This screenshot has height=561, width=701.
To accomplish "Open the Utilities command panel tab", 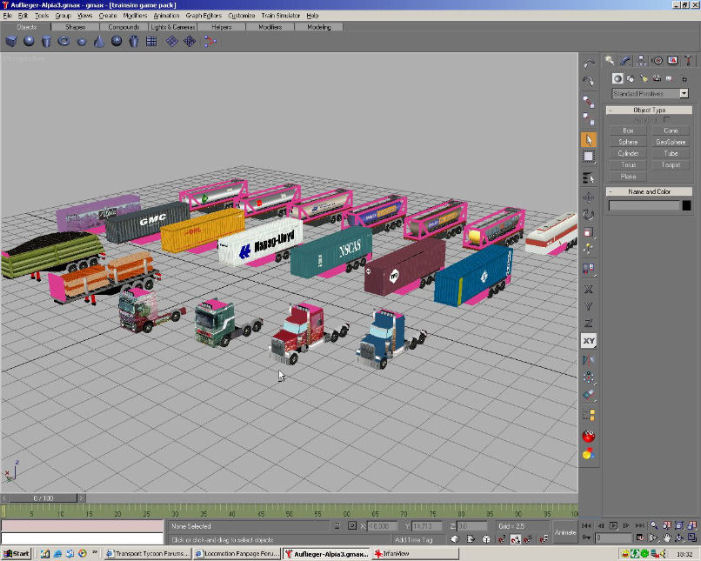I will click(688, 60).
